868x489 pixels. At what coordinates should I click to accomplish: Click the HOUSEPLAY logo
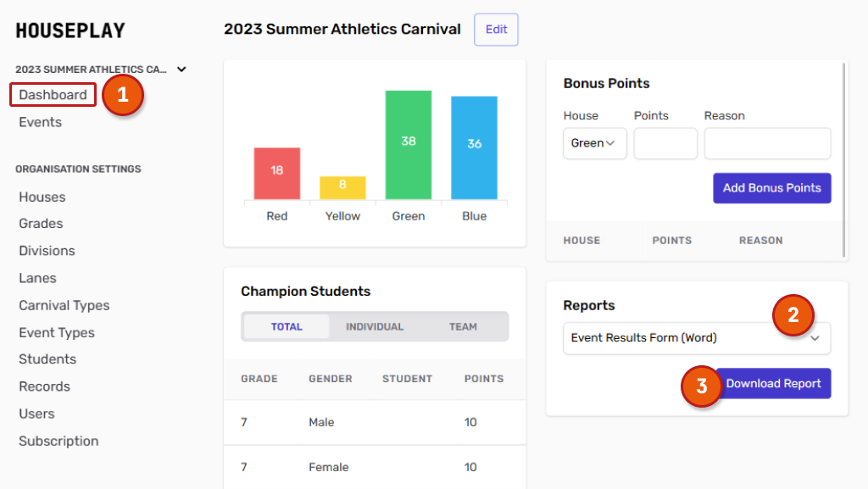[x=70, y=31]
